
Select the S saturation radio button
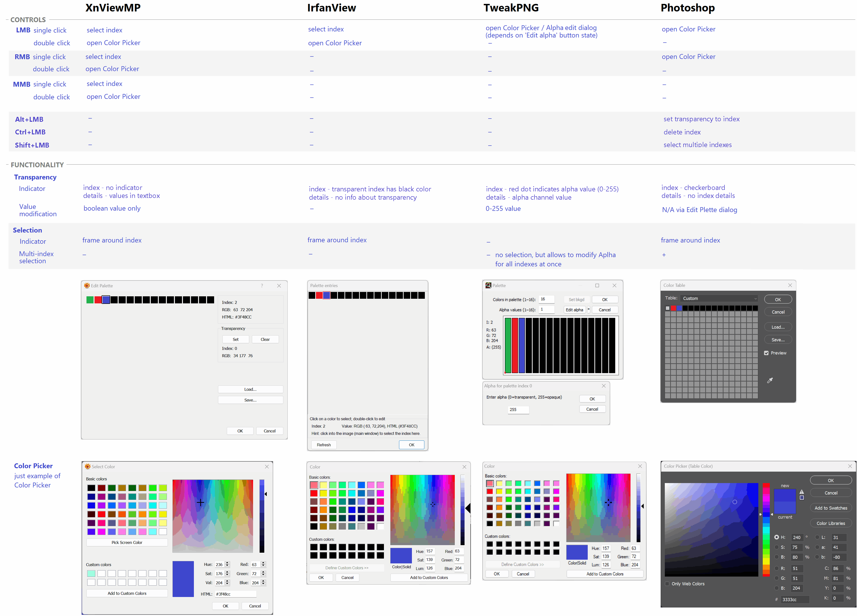[777, 547]
